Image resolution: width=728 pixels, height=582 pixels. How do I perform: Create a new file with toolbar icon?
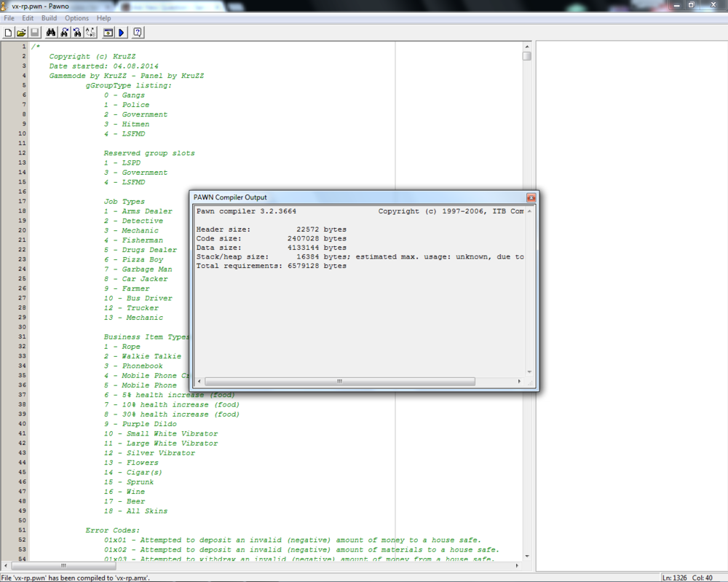click(x=8, y=33)
